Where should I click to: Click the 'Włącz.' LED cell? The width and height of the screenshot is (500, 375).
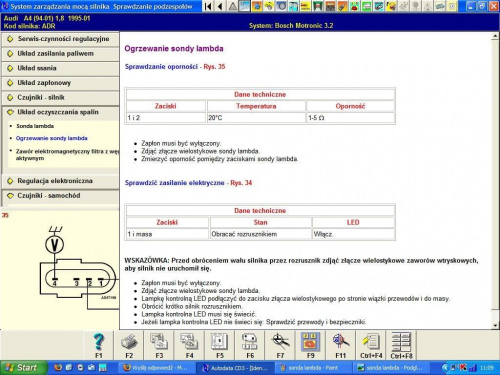click(353, 234)
